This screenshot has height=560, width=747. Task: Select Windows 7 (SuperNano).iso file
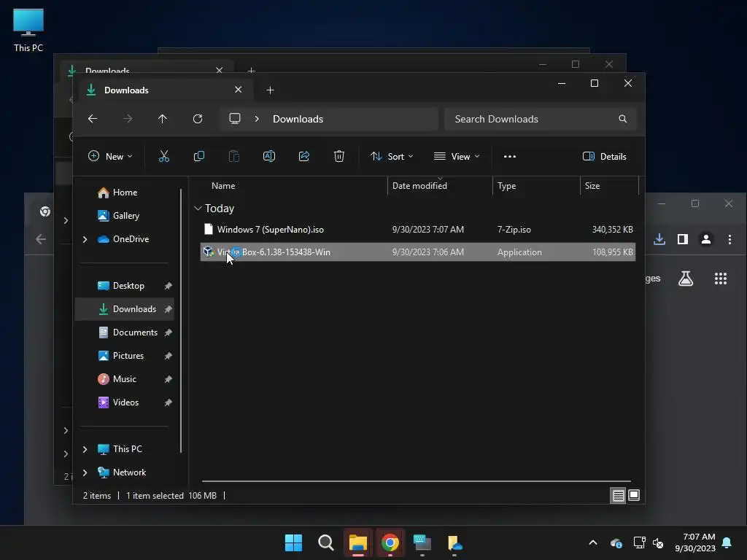tap(417, 230)
